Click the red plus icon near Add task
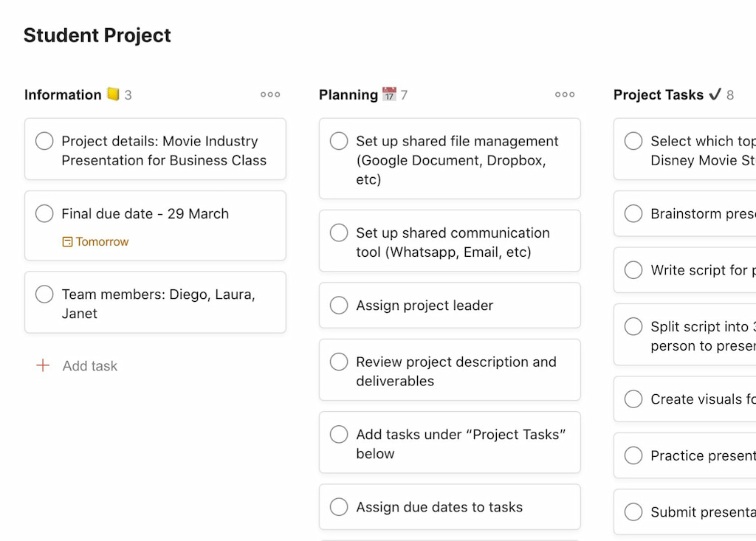This screenshot has width=756, height=541. [43, 365]
